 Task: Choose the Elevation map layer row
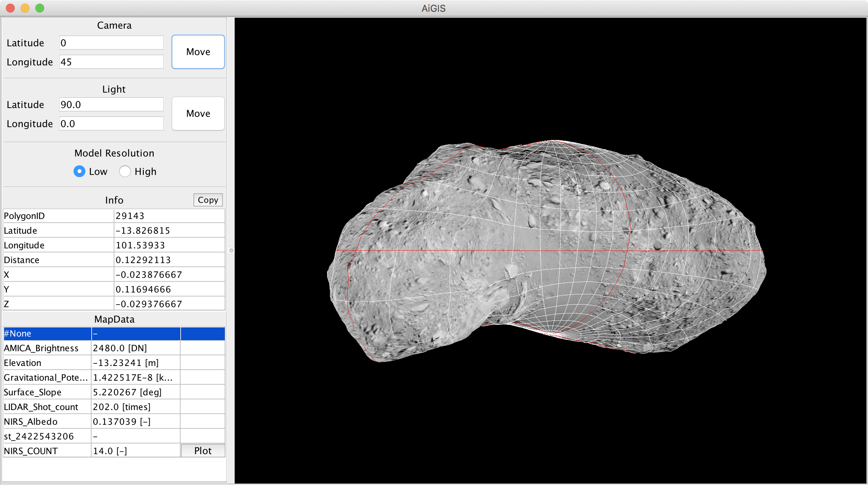click(x=47, y=363)
